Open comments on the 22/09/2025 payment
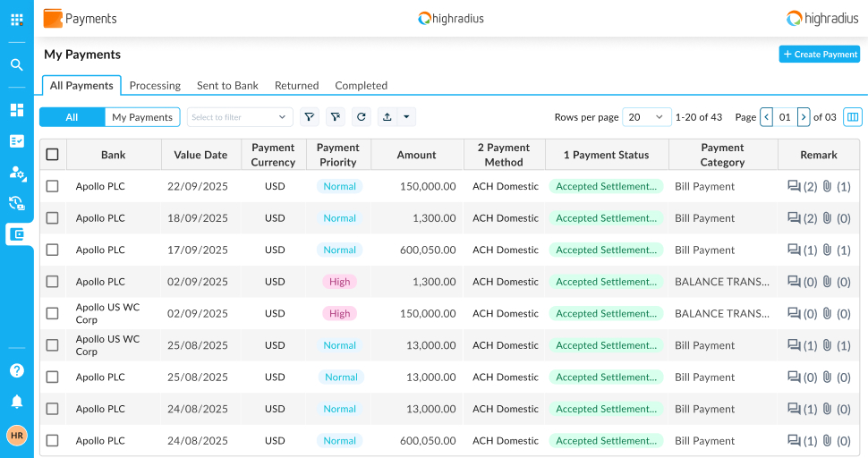Screen dimensions: 868x458 (794, 186)
